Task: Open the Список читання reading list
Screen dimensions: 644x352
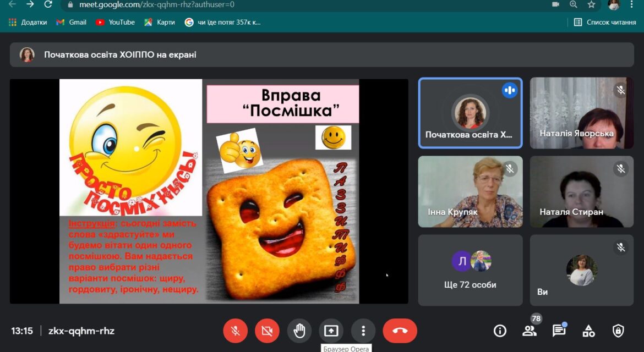Action: [x=605, y=22]
